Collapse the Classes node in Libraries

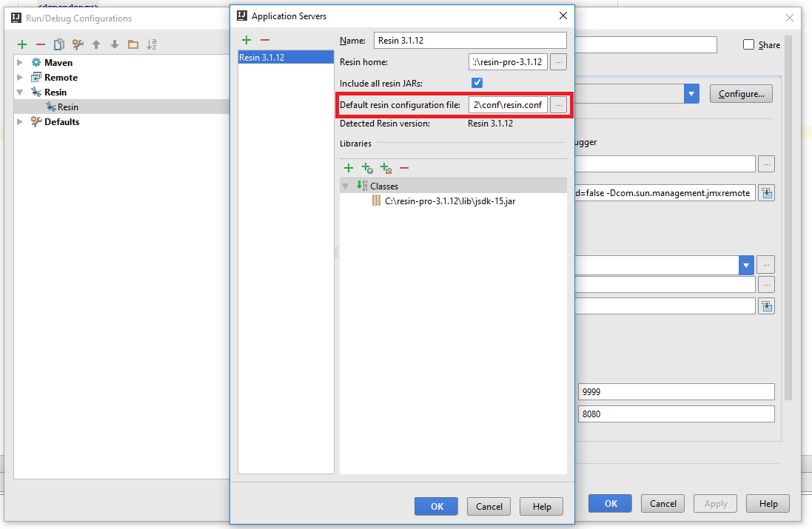point(346,186)
